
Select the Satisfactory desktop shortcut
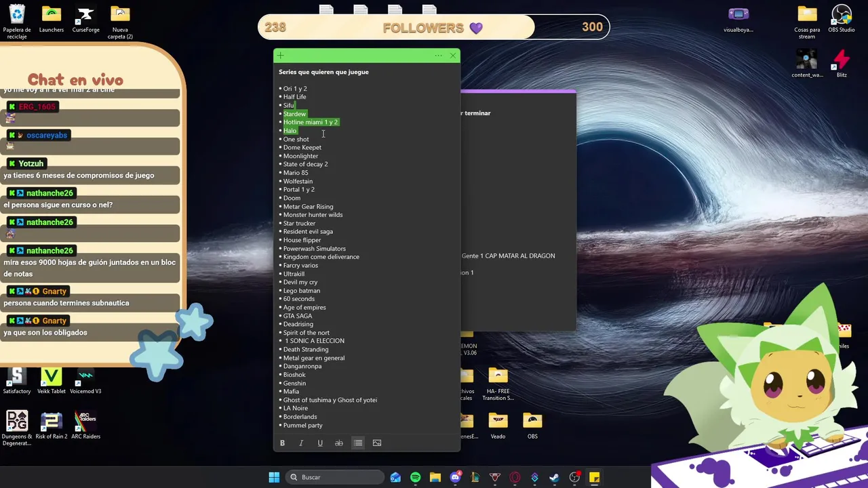pos(17,381)
